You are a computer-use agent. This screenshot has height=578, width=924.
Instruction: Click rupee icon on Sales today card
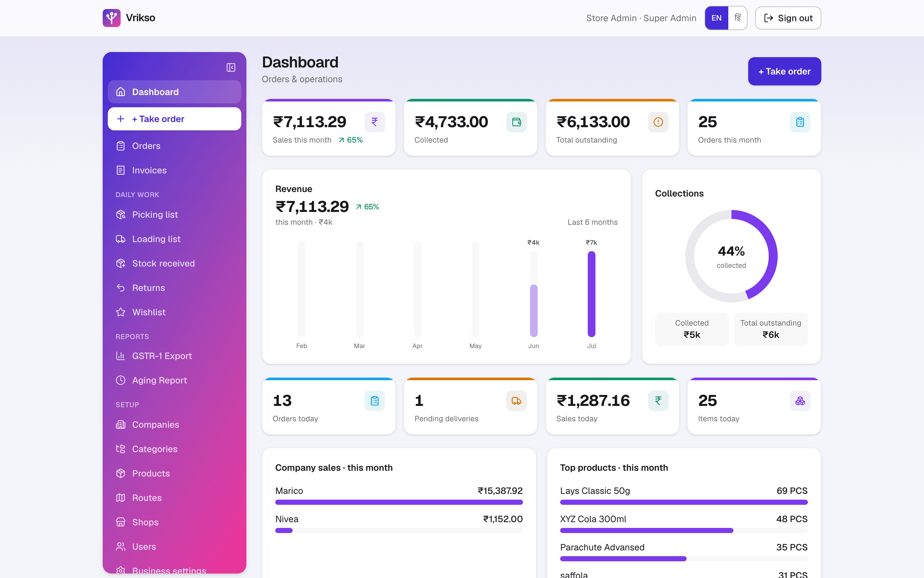(x=658, y=401)
